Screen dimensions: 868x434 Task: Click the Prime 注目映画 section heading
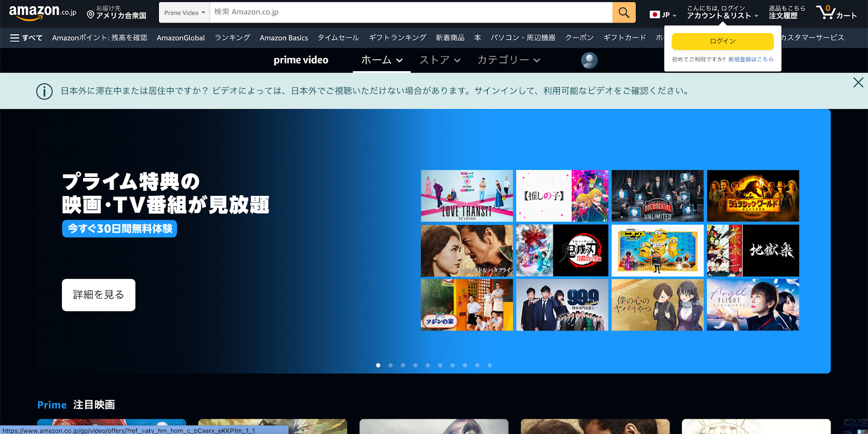pyautogui.click(x=76, y=405)
